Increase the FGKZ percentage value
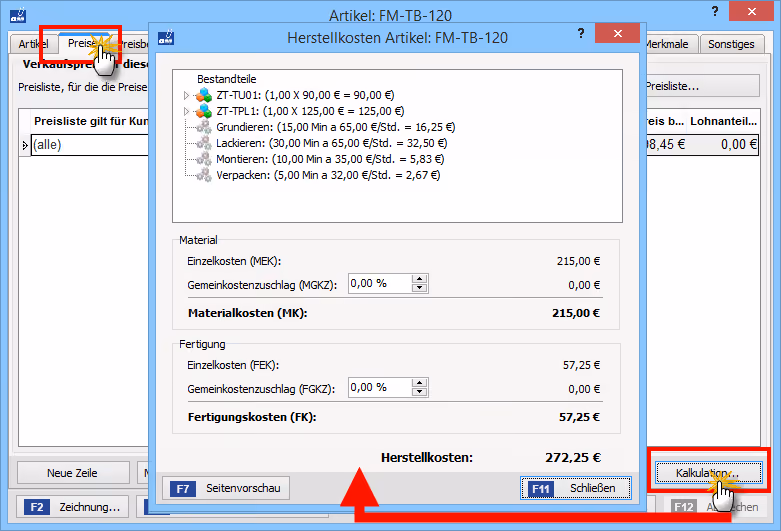Image resolution: width=781 pixels, height=531 pixels. (x=420, y=383)
